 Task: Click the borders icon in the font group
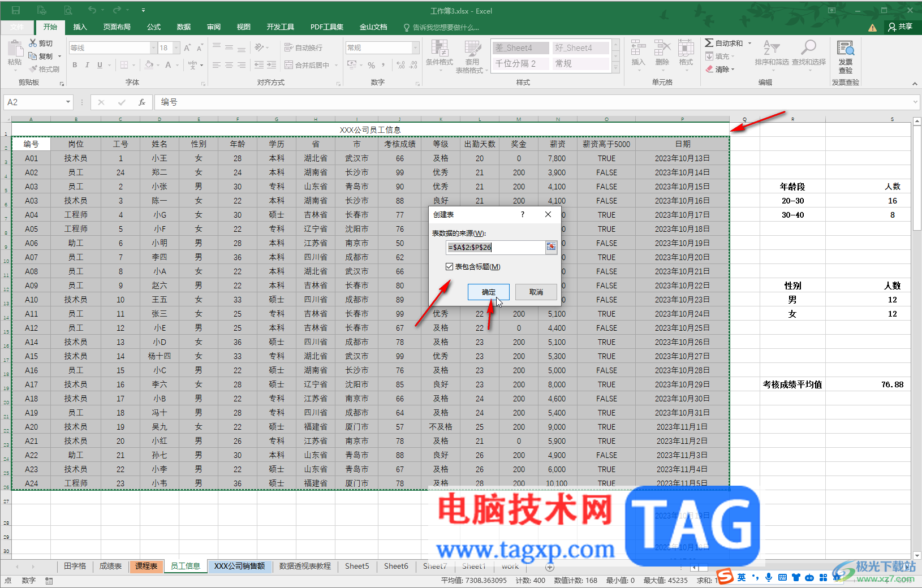pyautogui.click(x=124, y=65)
